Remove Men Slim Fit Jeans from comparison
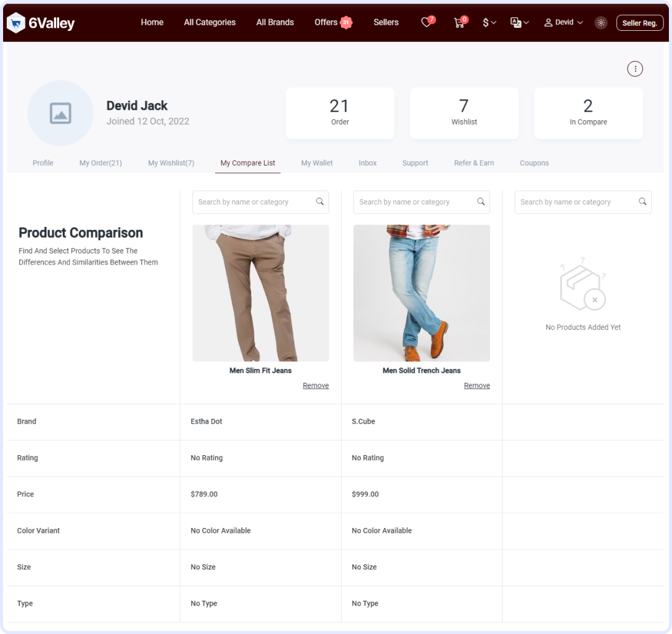672x634 pixels. coord(316,385)
